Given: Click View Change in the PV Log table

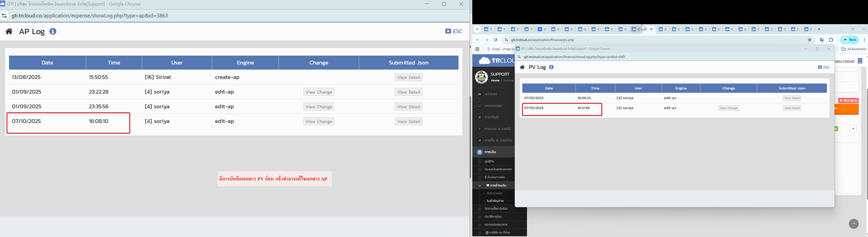Looking at the screenshot, I should tap(728, 108).
